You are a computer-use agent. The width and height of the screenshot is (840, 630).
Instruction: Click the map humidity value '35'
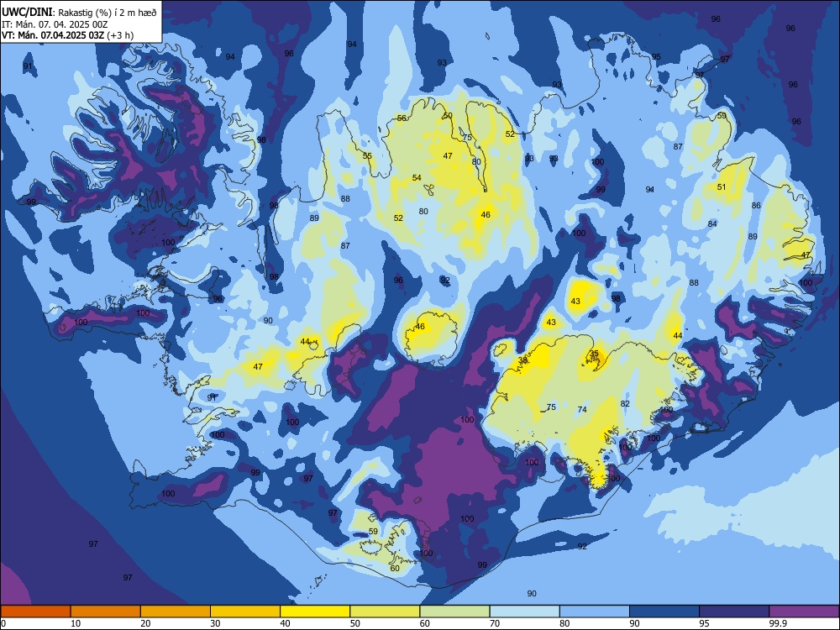point(594,354)
